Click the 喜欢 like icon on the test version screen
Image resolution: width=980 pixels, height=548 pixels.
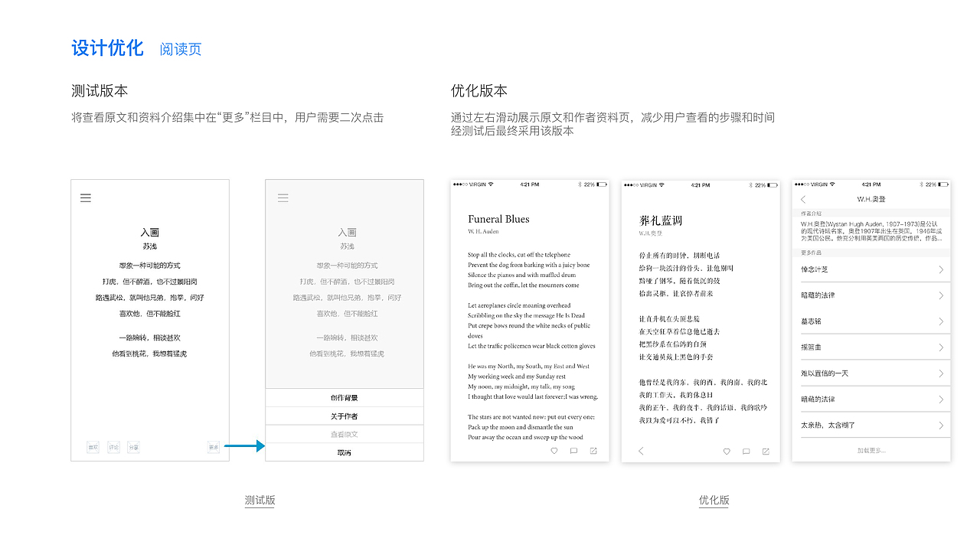(x=93, y=447)
